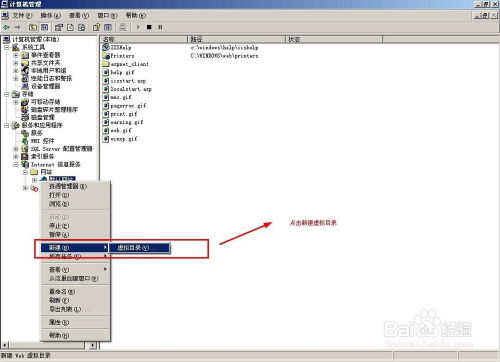The image size is (500, 362).
Task: Click the IISHelp virtual directory icon
Action: tap(106, 47)
